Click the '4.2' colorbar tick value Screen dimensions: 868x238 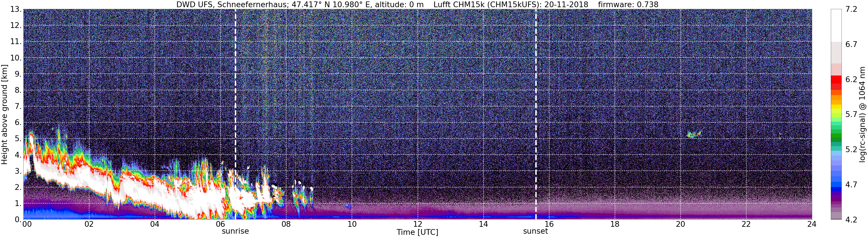tap(851, 220)
